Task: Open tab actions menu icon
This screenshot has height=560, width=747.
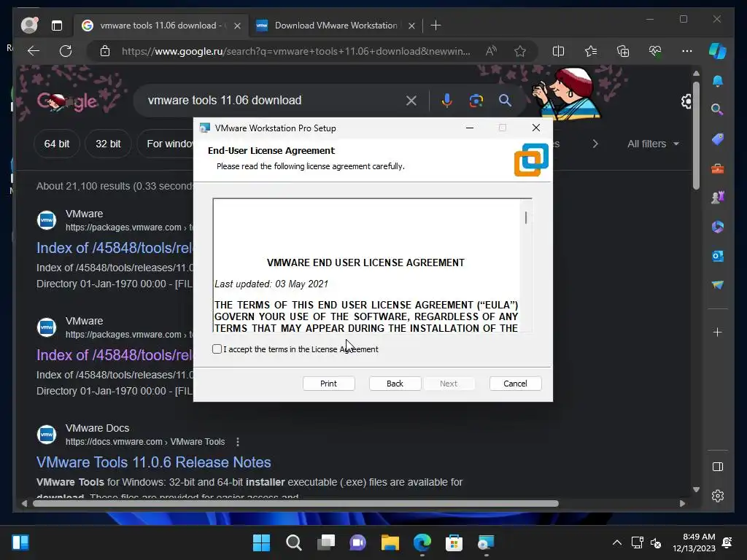Action: (57, 26)
